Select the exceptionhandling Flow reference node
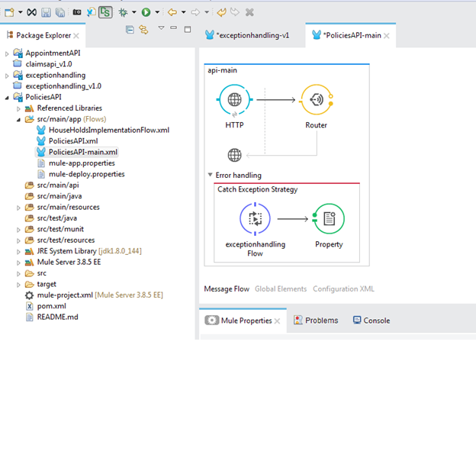This screenshot has width=476, height=461. coord(256,219)
